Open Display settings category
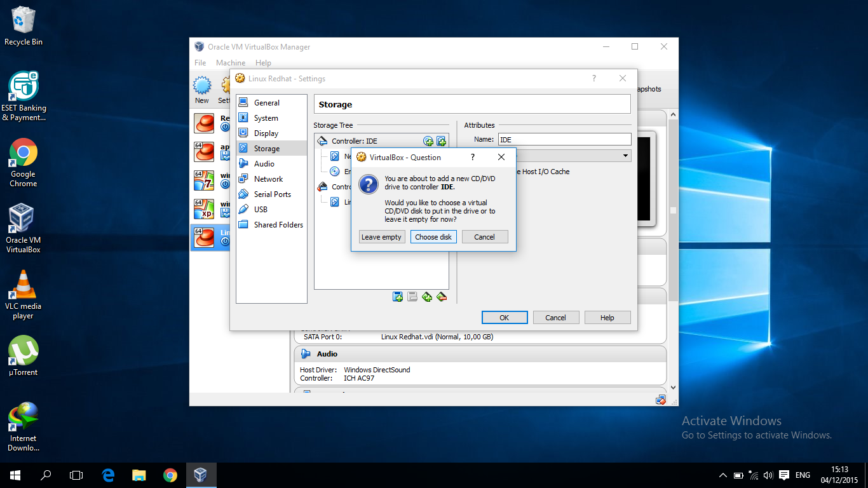 click(x=271, y=133)
